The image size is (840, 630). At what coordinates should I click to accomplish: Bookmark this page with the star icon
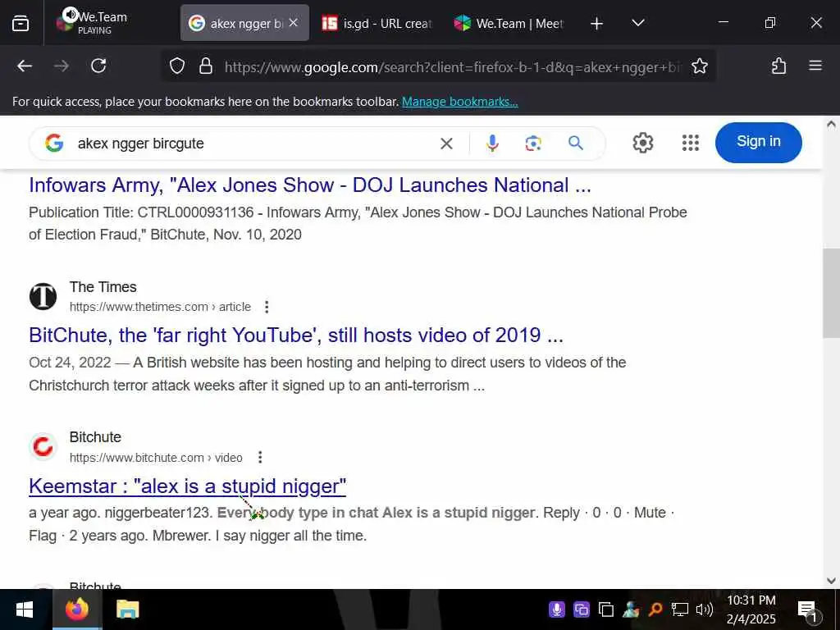[x=699, y=66]
